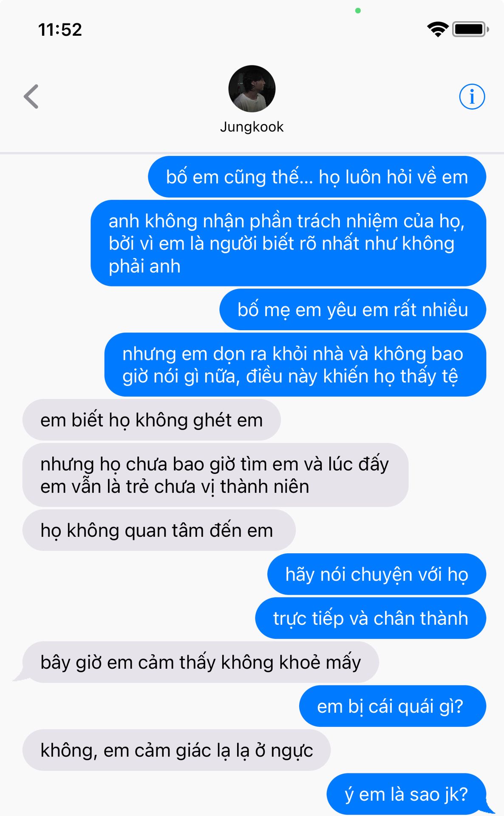Viewport: 504px width, 816px height.
Task: Tap the 'trực tiếp và chân thành' message
Action: coord(371,618)
